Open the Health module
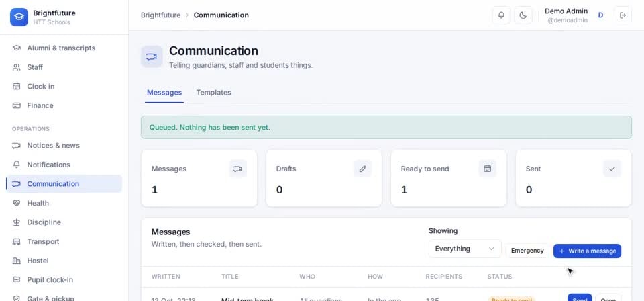Image resolution: width=644 pixels, height=301 pixels. pyautogui.click(x=64, y=203)
